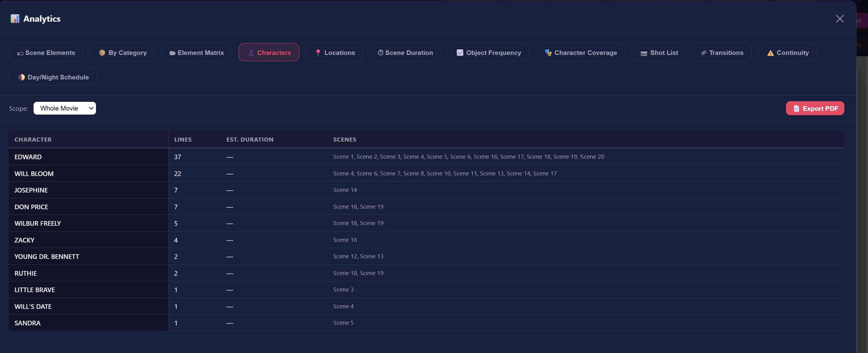
Task: Open the Scene Elements tab
Action: pyautogui.click(x=46, y=52)
